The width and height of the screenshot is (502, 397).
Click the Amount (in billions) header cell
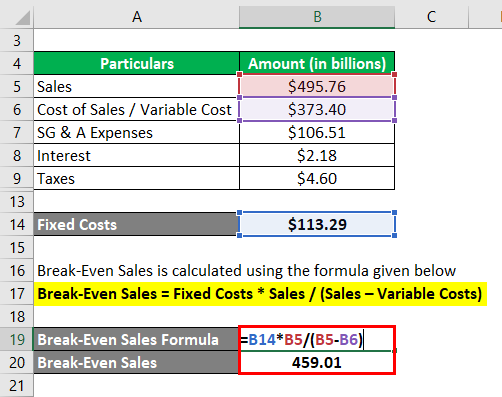317,63
